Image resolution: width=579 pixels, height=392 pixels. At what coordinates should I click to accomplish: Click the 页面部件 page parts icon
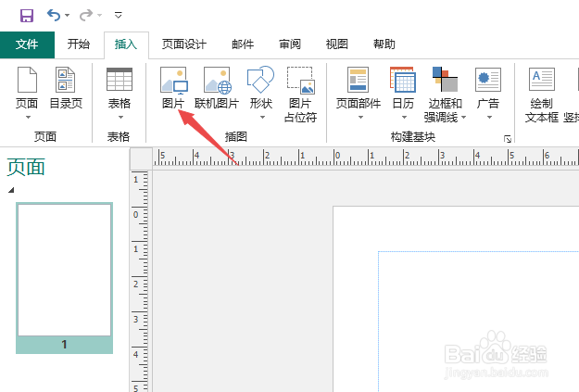coord(358,80)
